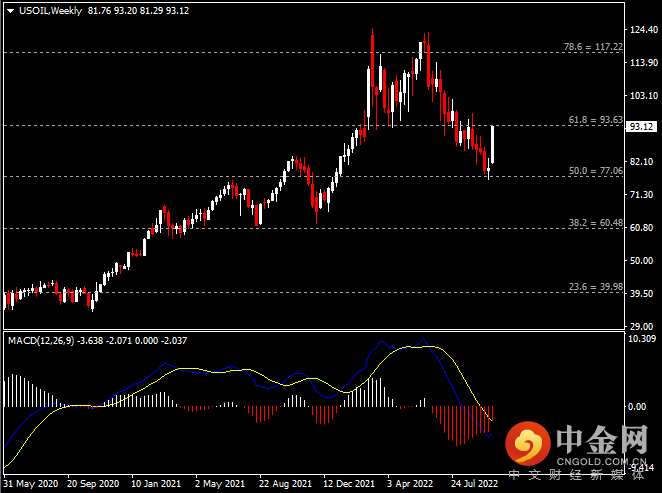Select the 50.0 = 77.06 Fibonacci label
This screenshot has height=493, width=662.
click(x=596, y=171)
